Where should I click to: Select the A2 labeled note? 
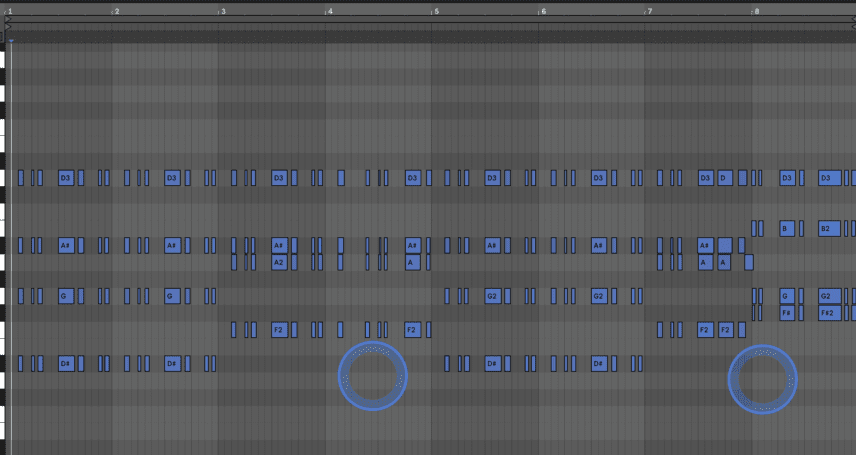pyautogui.click(x=280, y=262)
